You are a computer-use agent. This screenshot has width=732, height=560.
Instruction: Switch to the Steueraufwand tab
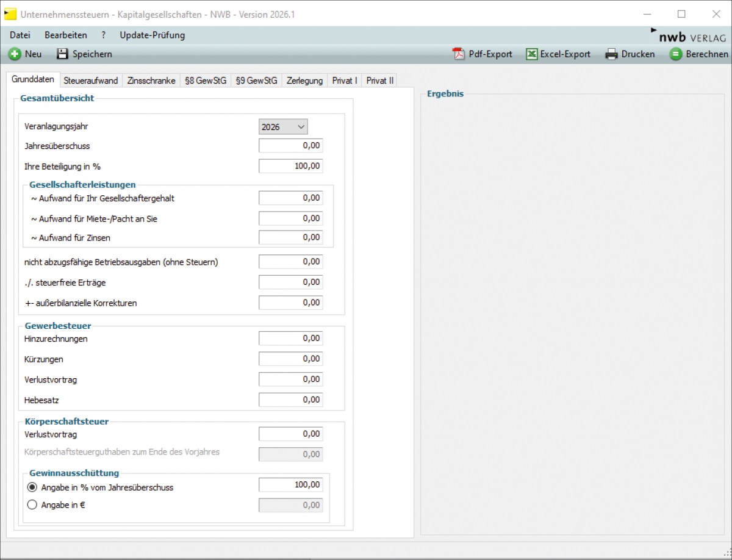pos(91,81)
